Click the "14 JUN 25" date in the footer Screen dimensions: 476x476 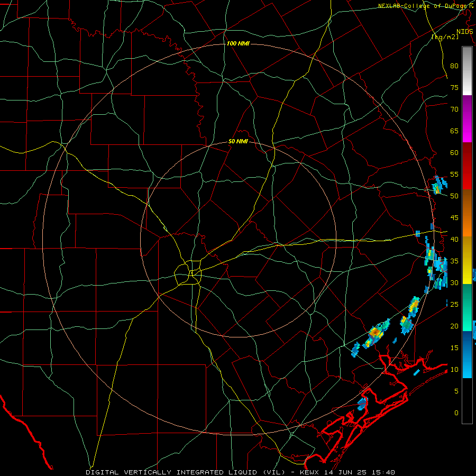(x=344, y=472)
